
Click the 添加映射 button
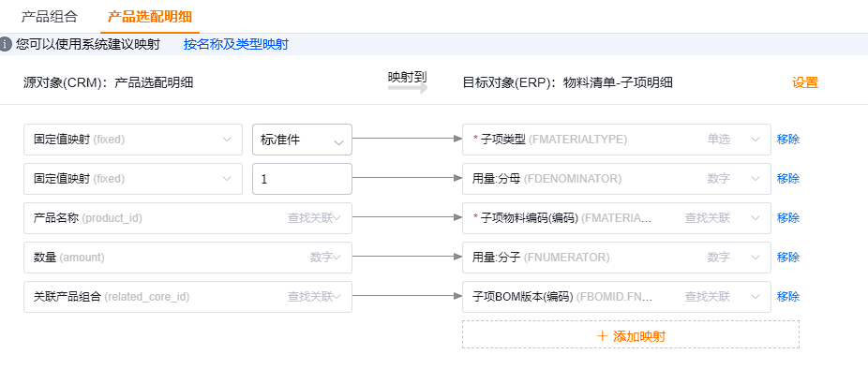[x=631, y=334]
